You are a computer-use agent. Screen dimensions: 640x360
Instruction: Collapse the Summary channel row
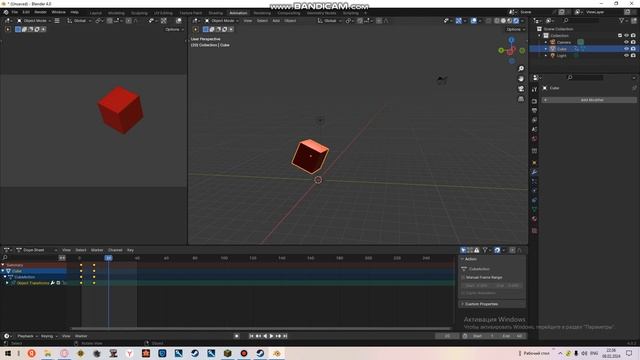pyautogui.click(x=3, y=265)
